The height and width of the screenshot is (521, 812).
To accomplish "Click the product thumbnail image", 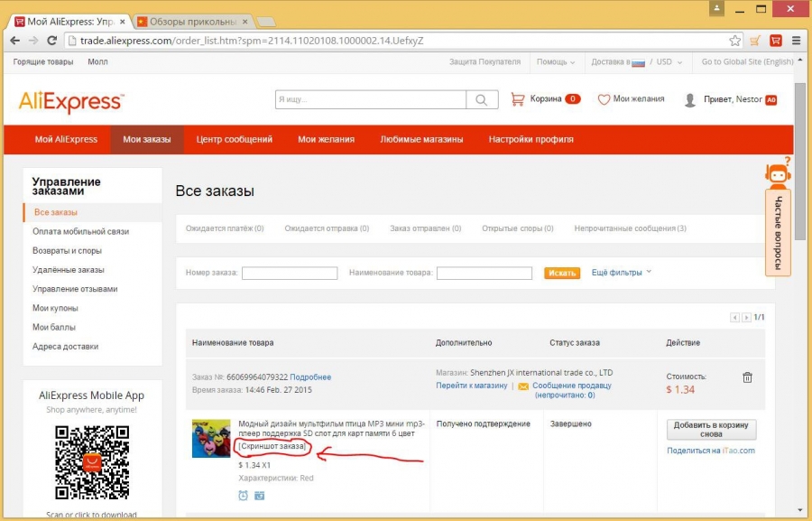I will click(211, 438).
